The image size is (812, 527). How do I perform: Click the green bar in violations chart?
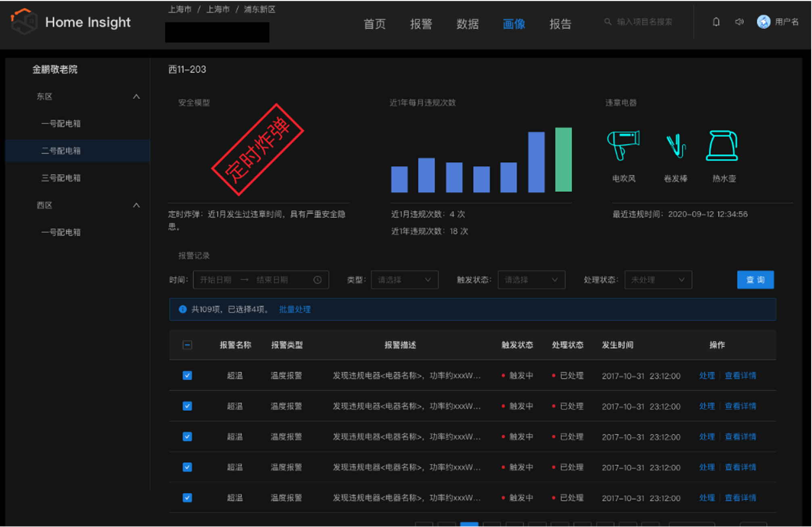click(x=563, y=160)
